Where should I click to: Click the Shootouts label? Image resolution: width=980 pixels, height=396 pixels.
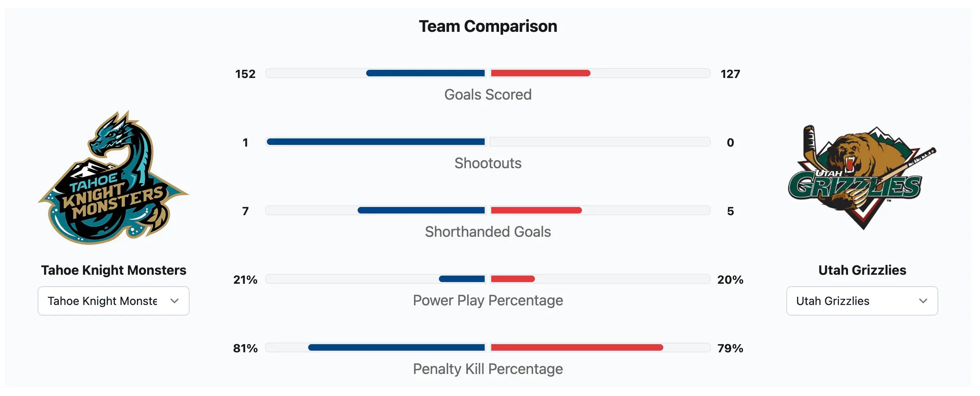tap(488, 163)
